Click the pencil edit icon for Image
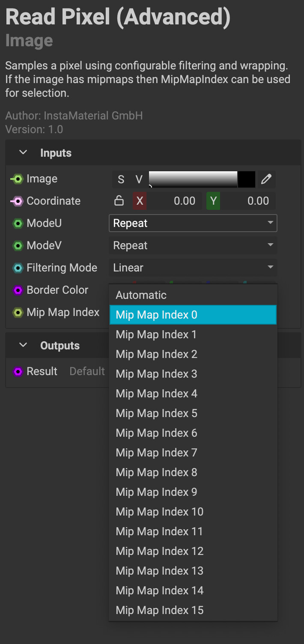Image resolution: width=304 pixels, height=644 pixels. pos(266,179)
